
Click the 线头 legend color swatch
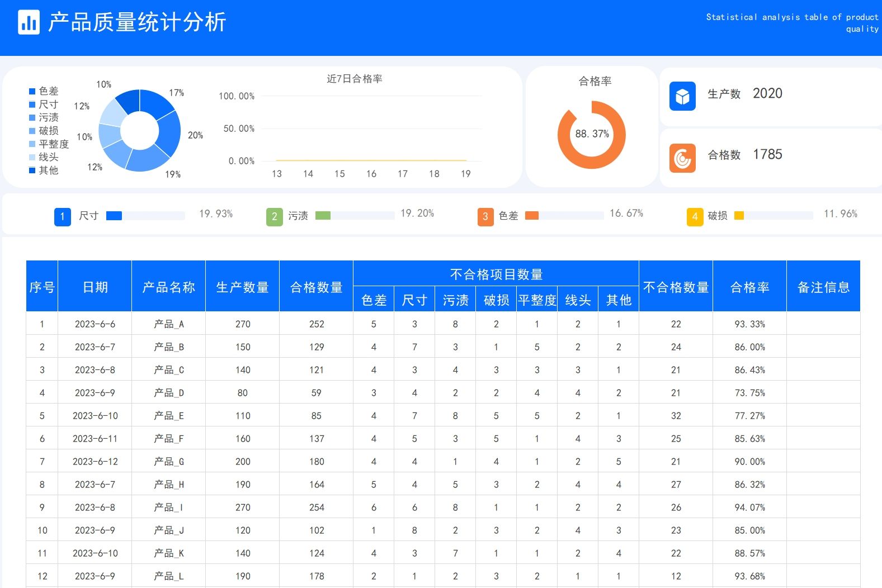[32, 157]
